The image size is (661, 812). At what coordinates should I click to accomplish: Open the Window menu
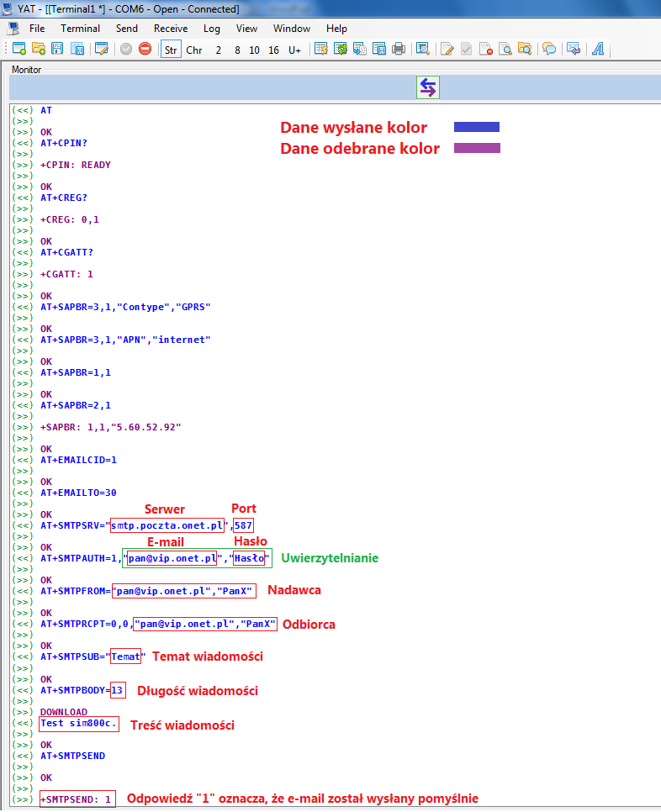[x=292, y=29]
